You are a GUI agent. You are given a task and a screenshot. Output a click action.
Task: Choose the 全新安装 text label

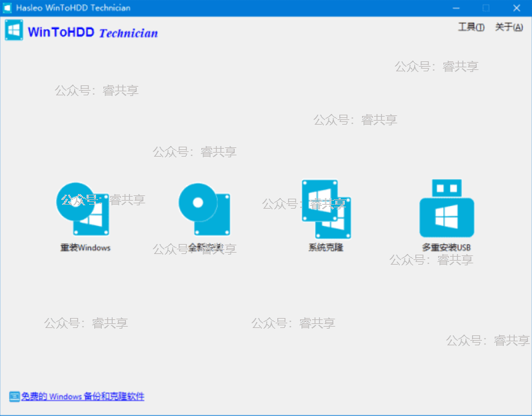204,247
